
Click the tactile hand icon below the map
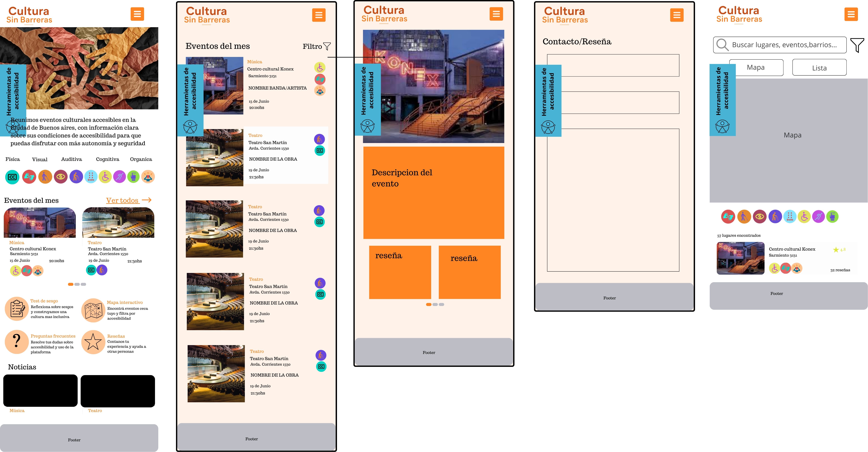[x=832, y=216]
